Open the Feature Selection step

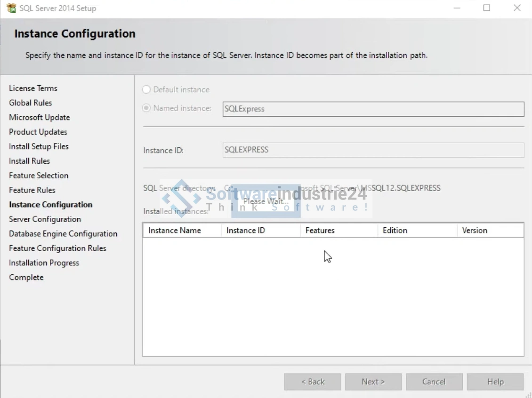(x=39, y=175)
